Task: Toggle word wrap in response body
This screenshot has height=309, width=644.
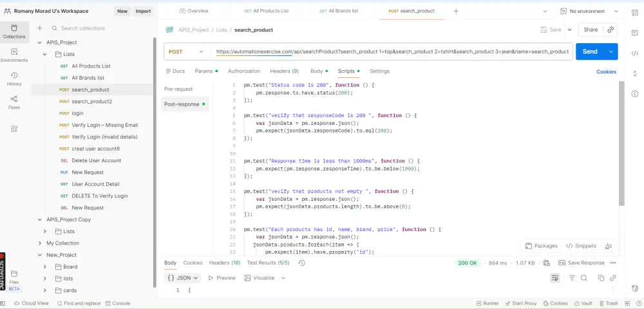Action: point(555,278)
